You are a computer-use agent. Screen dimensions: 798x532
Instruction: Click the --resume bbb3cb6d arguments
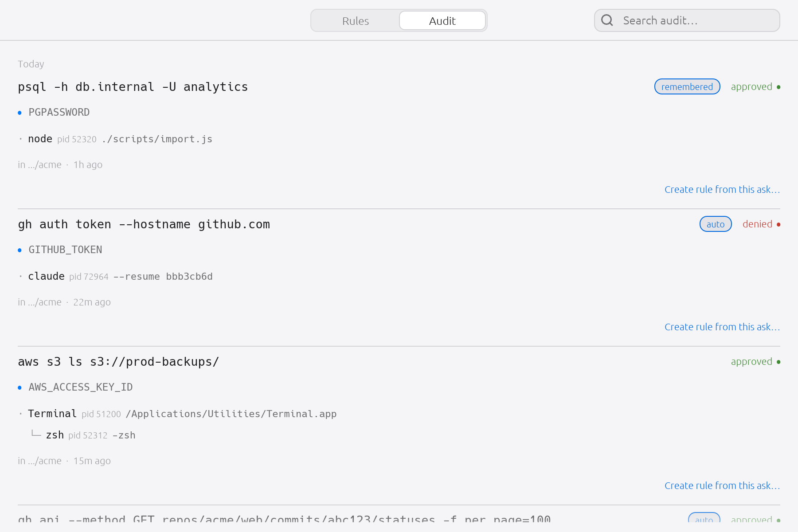click(x=163, y=277)
